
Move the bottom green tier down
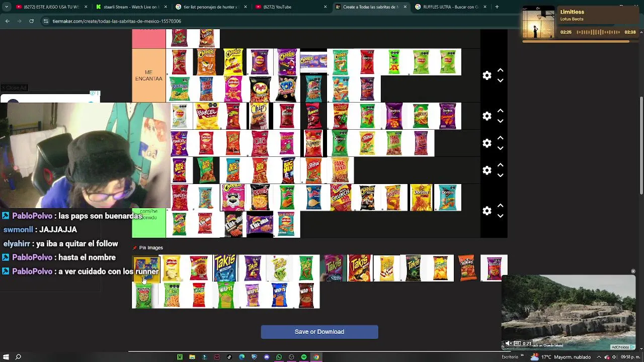pos(500,216)
